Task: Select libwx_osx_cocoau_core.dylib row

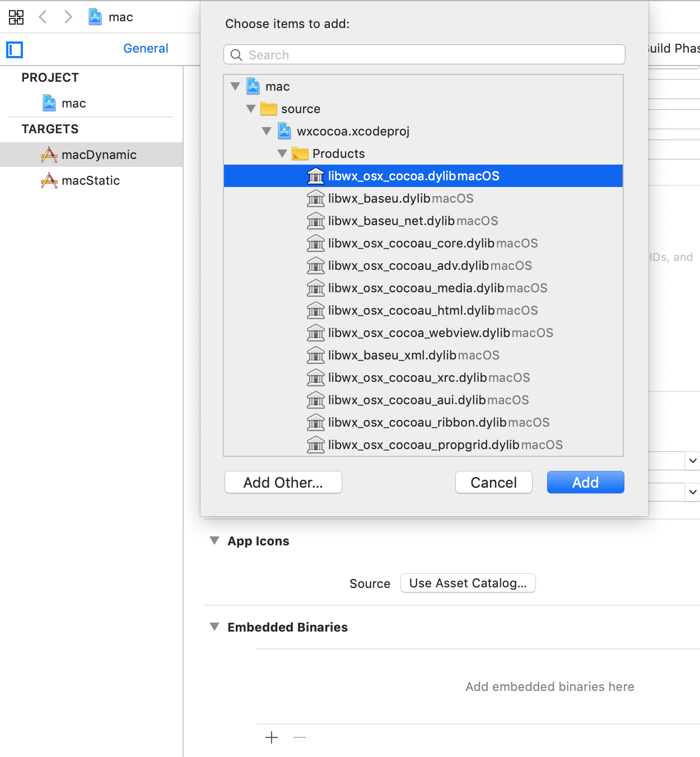Action: click(423, 243)
